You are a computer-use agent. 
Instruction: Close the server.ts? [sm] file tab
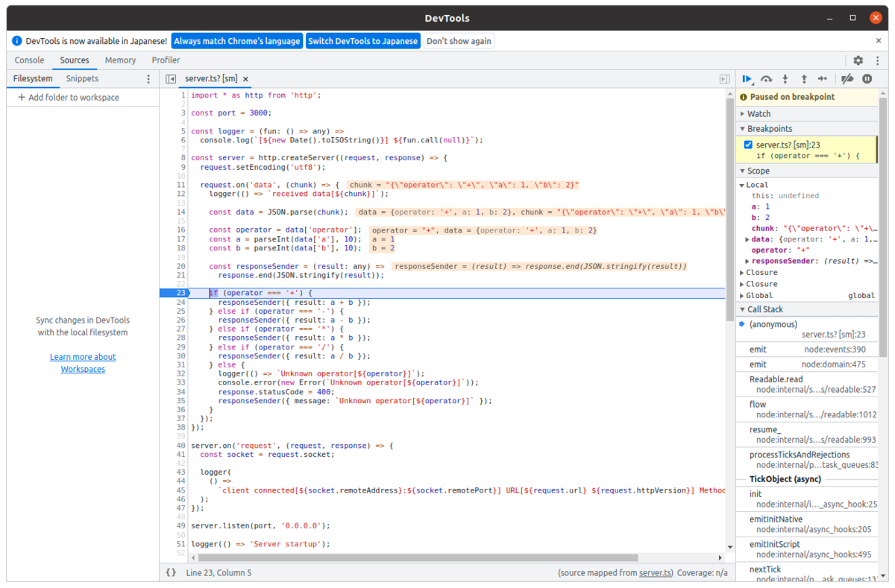pos(245,79)
